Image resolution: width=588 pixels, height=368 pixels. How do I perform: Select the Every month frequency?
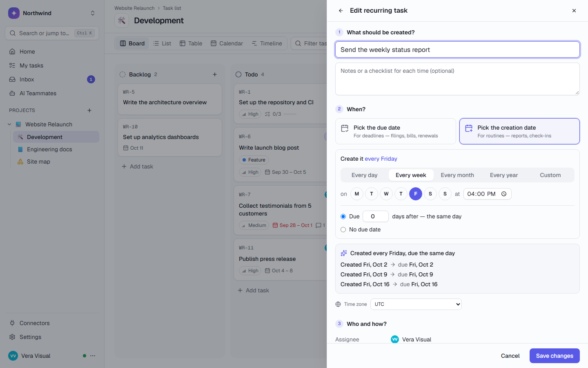point(457,175)
